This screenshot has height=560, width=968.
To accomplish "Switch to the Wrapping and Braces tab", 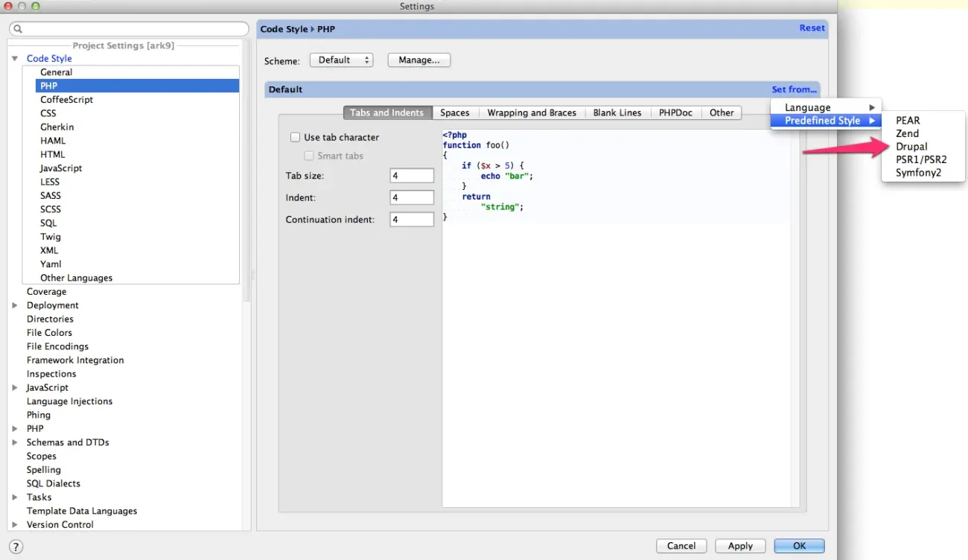I will (x=532, y=112).
